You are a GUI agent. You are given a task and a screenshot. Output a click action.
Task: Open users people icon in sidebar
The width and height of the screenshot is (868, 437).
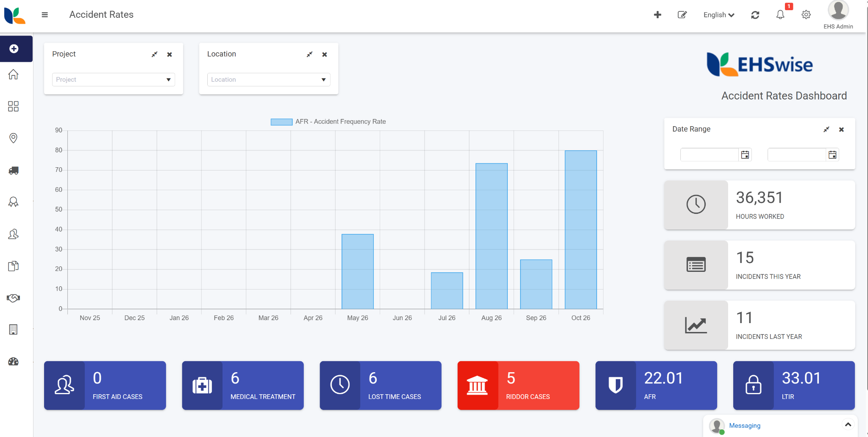pyautogui.click(x=14, y=234)
